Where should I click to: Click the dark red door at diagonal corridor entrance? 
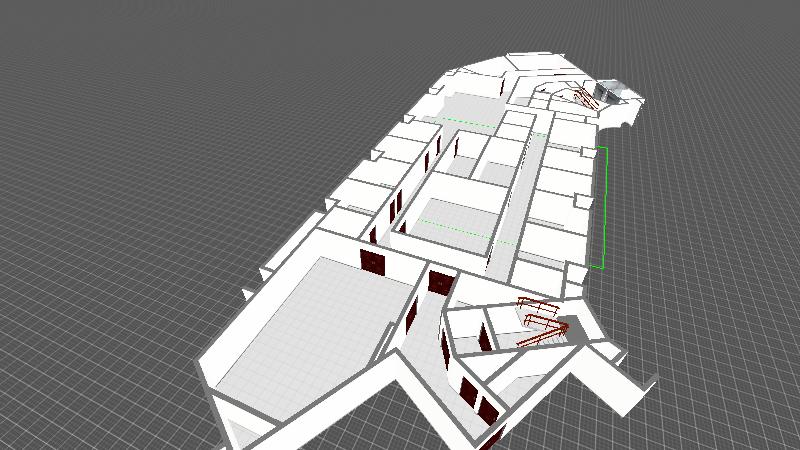438,281
